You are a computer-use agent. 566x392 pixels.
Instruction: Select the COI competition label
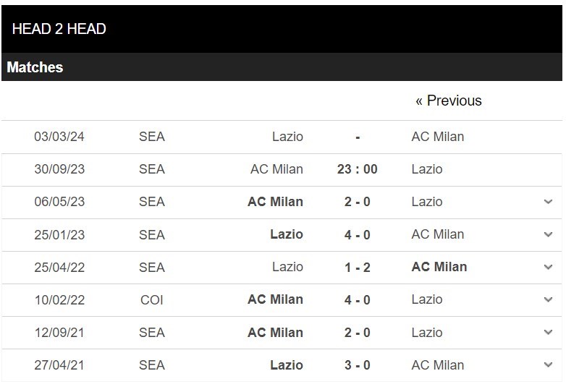(151, 300)
